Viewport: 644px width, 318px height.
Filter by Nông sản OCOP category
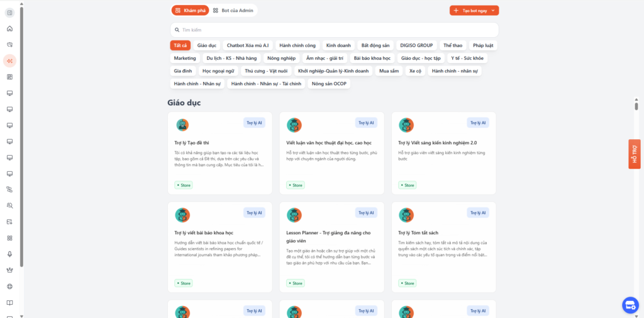point(329,84)
